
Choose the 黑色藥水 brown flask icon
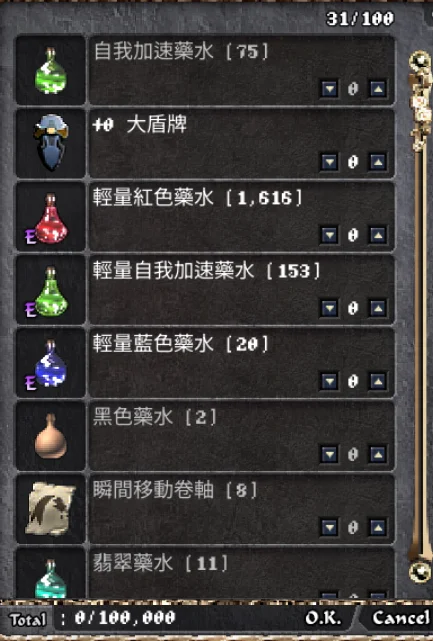(51, 436)
